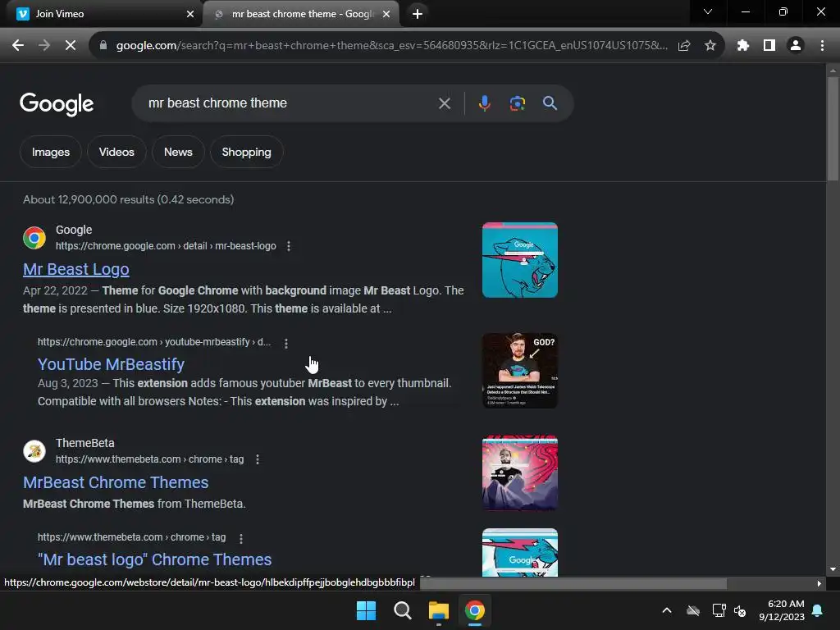
Task: Click the Chrome address bar URL
Action: [x=391, y=46]
